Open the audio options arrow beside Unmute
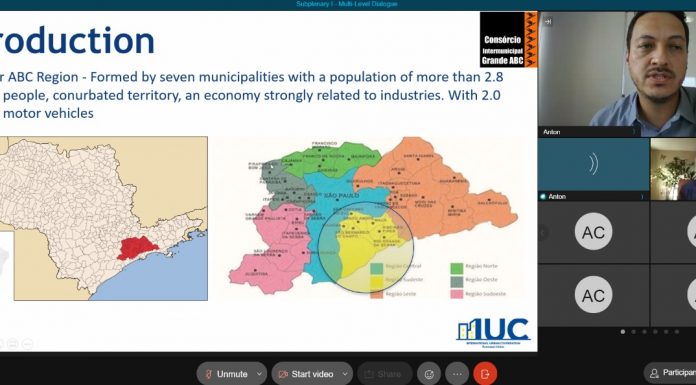Screen dimensions: 696x385 (x=260, y=374)
